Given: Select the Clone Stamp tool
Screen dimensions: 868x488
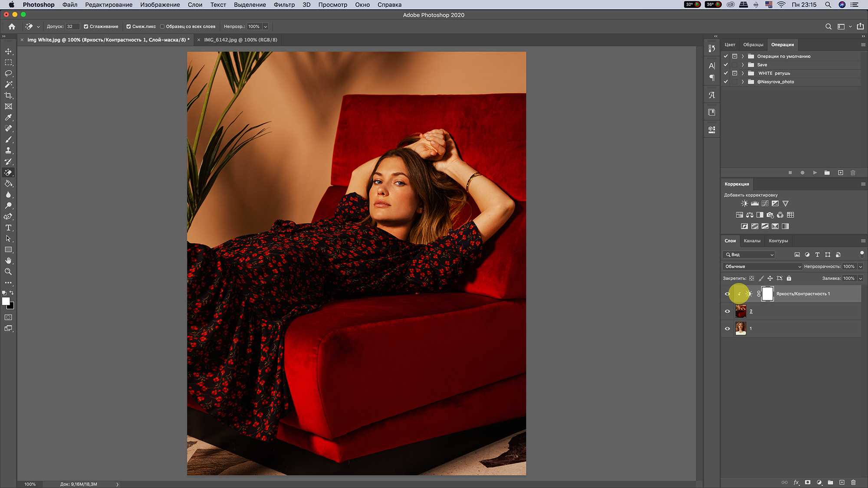Looking at the screenshot, I should click(x=8, y=150).
